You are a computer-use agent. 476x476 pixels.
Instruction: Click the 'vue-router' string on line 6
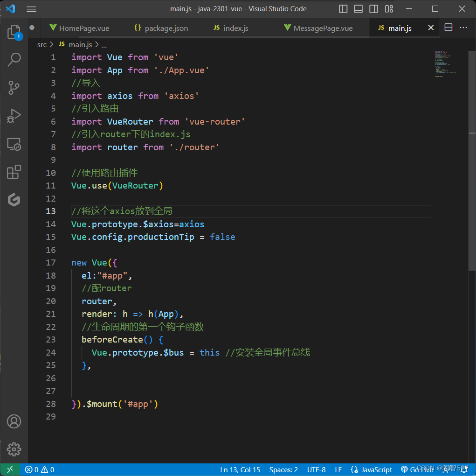214,122
